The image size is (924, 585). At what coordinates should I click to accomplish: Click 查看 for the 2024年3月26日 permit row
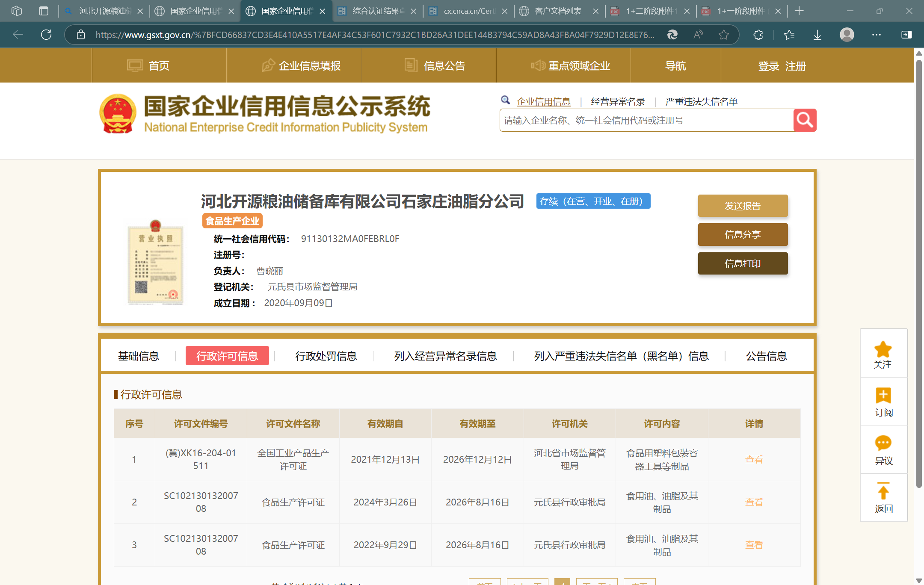754,502
